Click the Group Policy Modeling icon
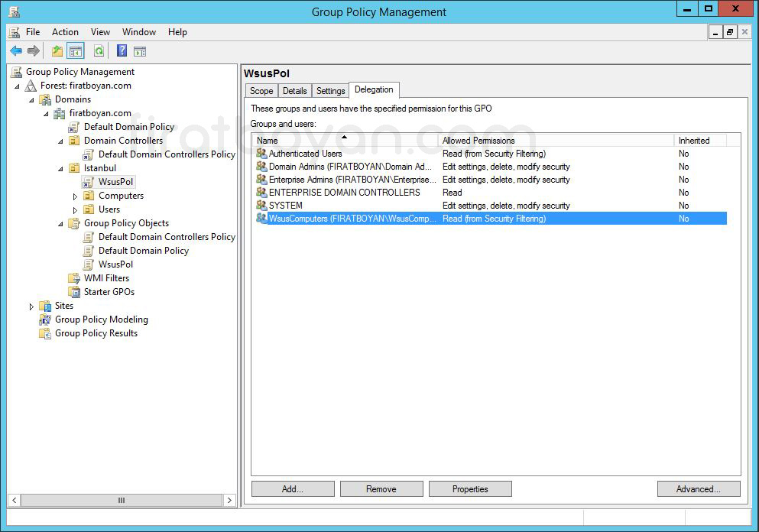 pyautogui.click(x=46, y=320)
